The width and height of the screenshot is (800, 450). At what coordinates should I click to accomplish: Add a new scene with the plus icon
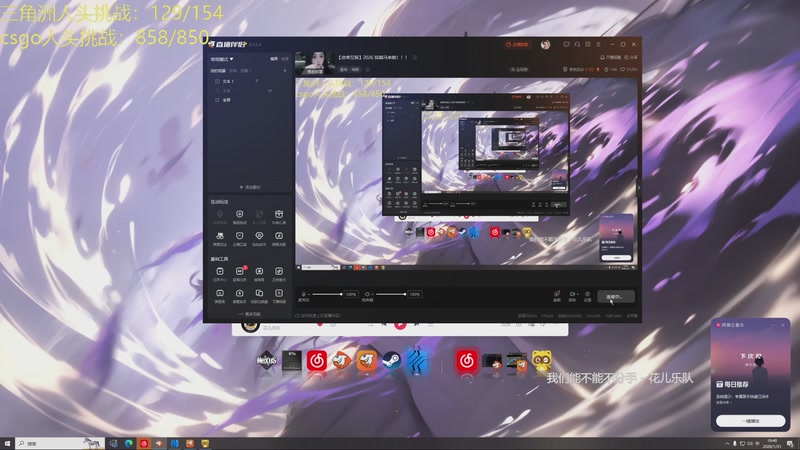pyautogui.click(x=285, y=71)
